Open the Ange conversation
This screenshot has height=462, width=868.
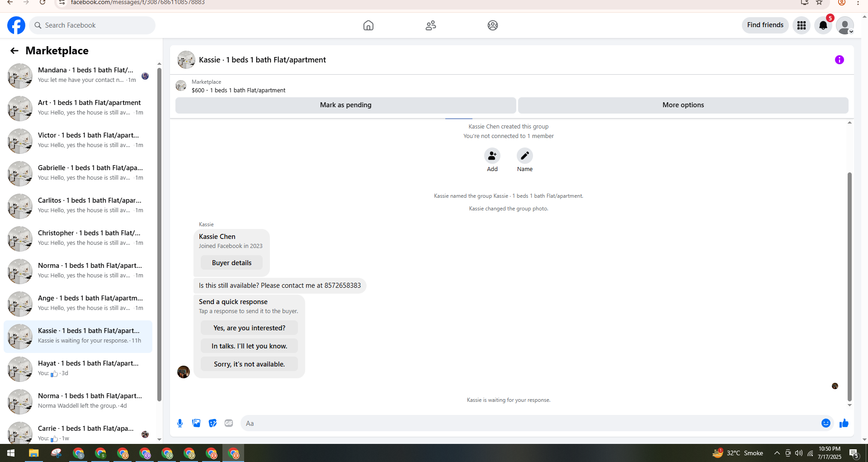78,304
